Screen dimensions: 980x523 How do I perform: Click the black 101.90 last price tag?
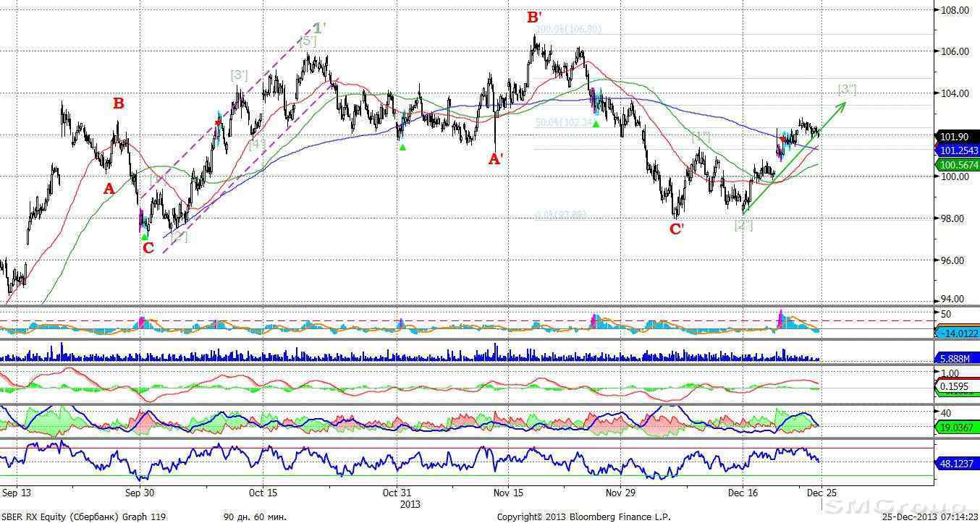[956, 137]
